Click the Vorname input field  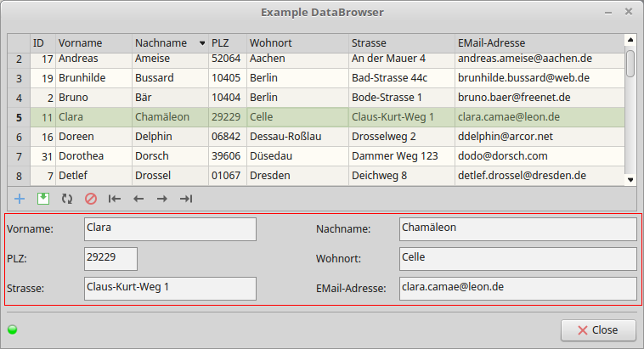pos(170,229)
